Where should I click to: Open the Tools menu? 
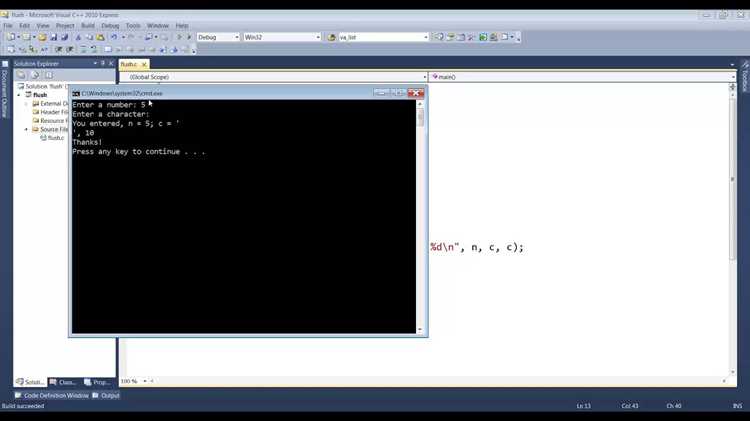pyautogui.click(x=133, y=25)
